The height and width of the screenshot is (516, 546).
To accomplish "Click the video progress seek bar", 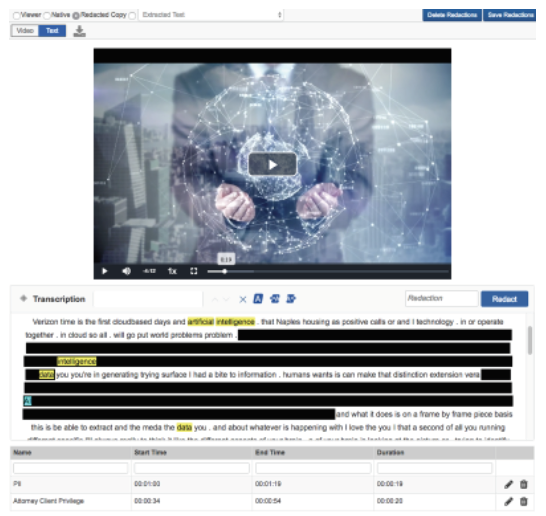I will click(x=327, y=271).
